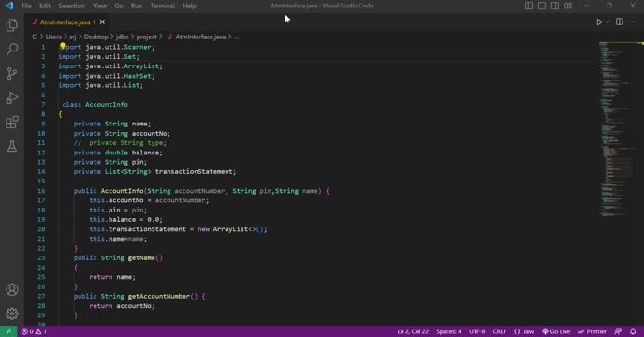This screenshot has height=337, width=644.
Task: Run the Java file with play button
Action: pos(599,22)
